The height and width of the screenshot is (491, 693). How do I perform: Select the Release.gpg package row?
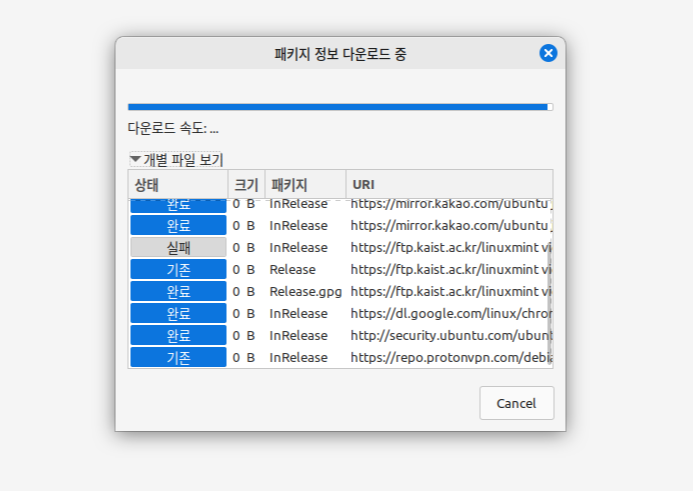tap(340, 292)
